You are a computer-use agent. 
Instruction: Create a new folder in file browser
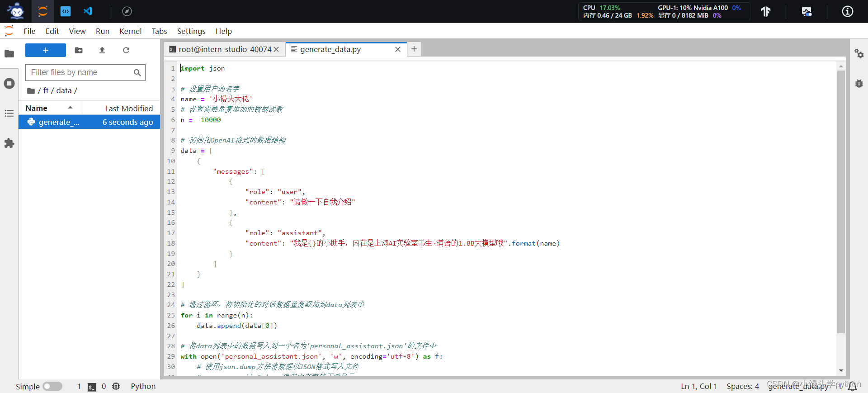point(79,50)
